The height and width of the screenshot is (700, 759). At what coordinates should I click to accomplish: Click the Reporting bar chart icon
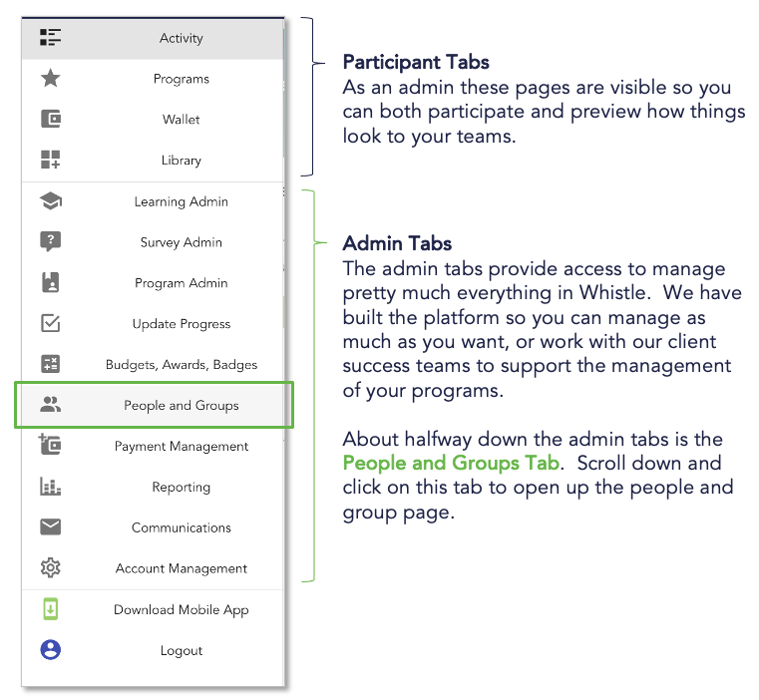click(50, 486)
